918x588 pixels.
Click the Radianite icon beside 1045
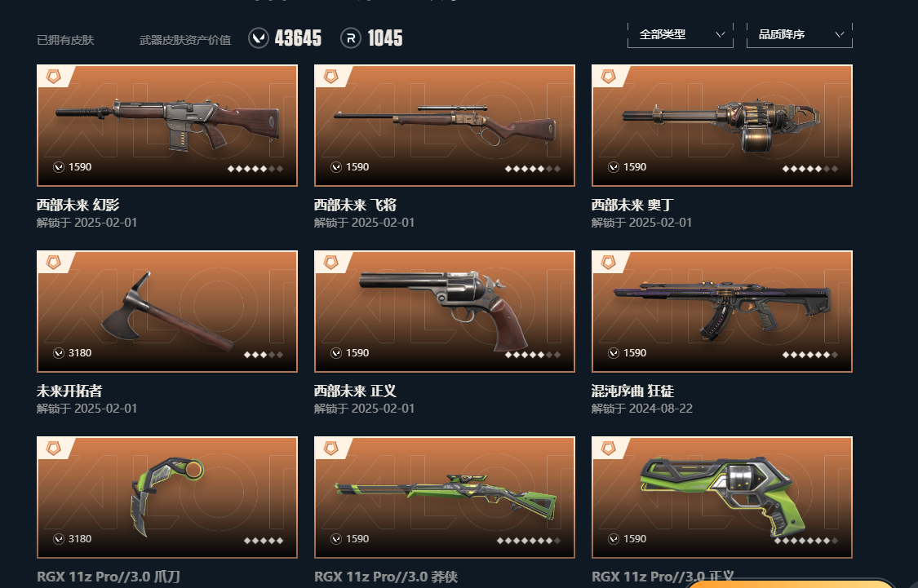tap(350, 38)
